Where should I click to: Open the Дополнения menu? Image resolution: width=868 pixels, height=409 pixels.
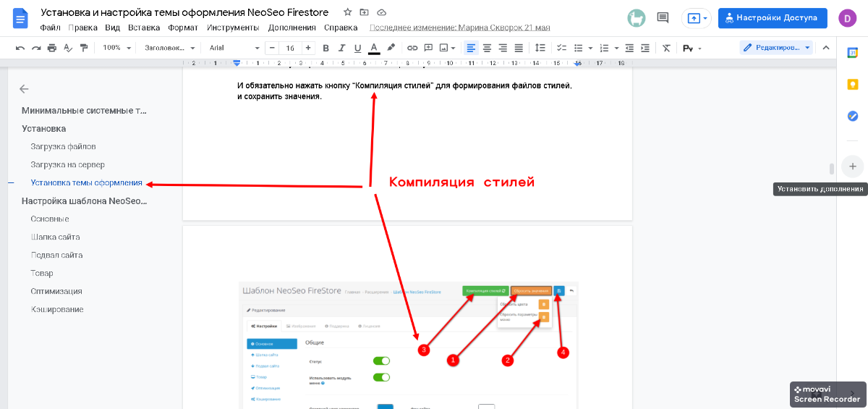click(x=292, y=28)
